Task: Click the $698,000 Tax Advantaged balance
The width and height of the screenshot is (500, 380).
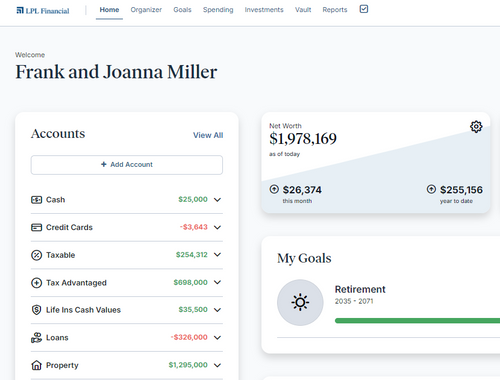Action: pos(191,282)
